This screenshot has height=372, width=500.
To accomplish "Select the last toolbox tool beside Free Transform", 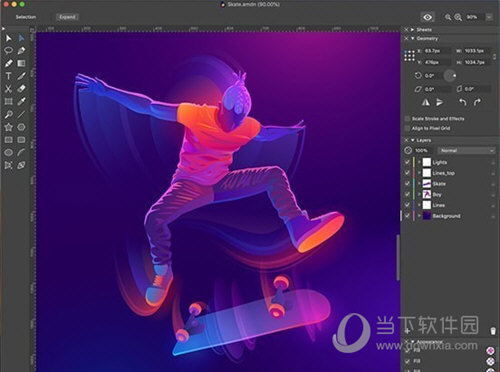I will click(21, 165).
